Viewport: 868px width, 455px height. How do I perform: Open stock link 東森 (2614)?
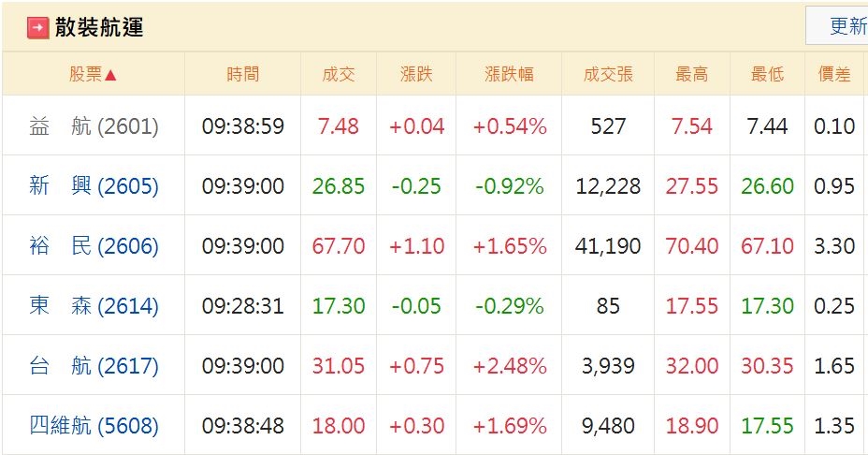click(94, 306)
